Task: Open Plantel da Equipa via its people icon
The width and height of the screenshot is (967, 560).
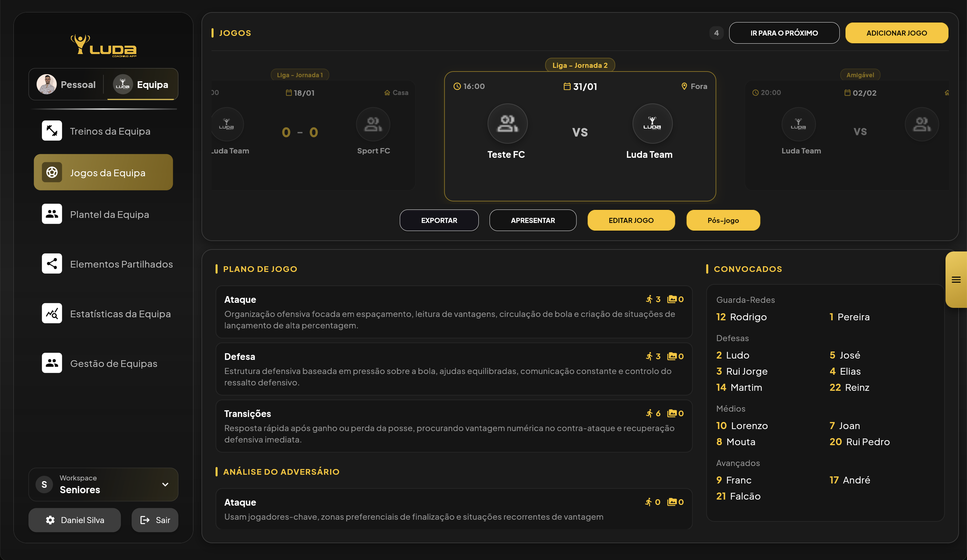Action: 52,214
